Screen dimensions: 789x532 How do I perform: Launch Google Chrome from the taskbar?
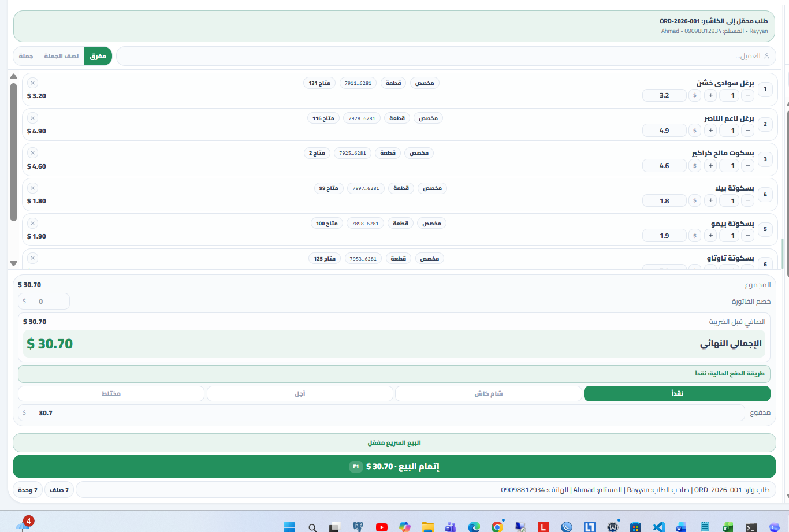coord(497,526)
